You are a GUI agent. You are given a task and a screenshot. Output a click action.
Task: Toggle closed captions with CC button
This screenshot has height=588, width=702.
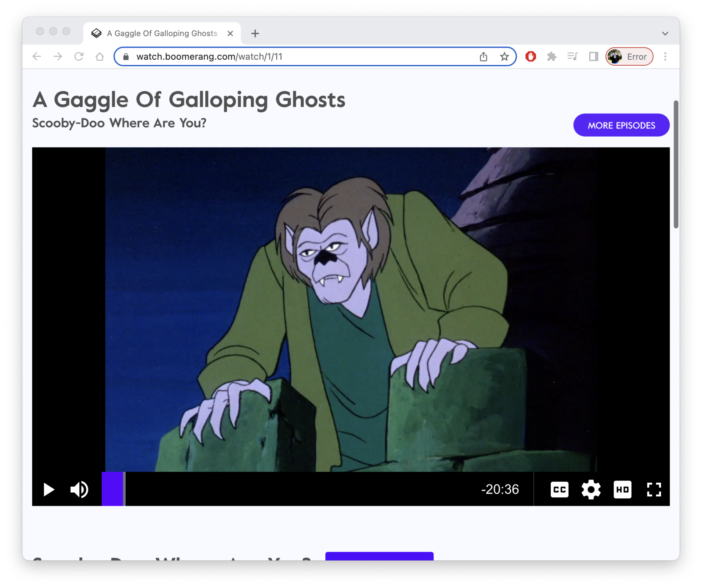(x=559, y=489)
